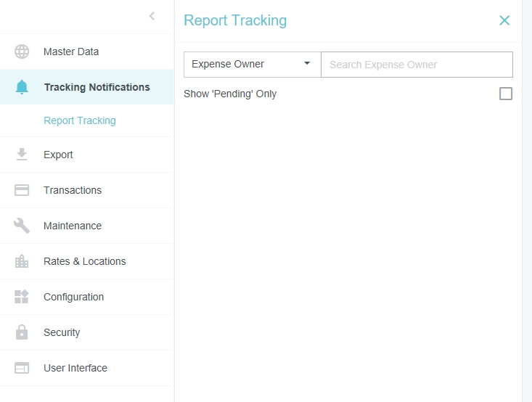Image resolution: width=532 pixels, height=402 pixels.
Task: Click the Security padlock icon
Action: pyautogui.click(x=22, y=332)
